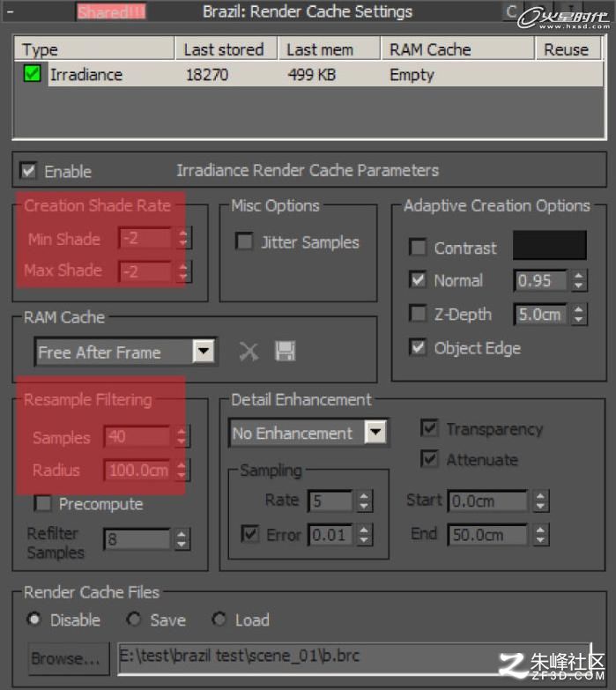
Task: Toggle the green Irradiance row checkbox
Action: click(32, 73)
